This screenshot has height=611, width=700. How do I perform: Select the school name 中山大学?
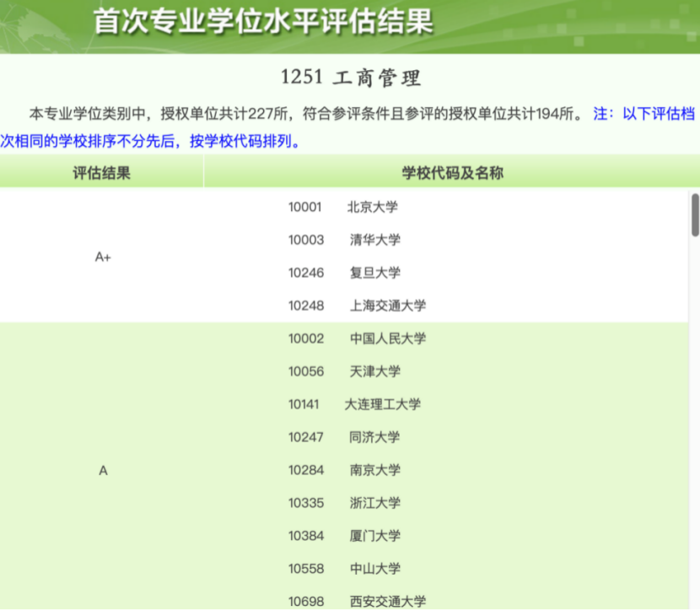pyautogui.click(x=375, y=569)
